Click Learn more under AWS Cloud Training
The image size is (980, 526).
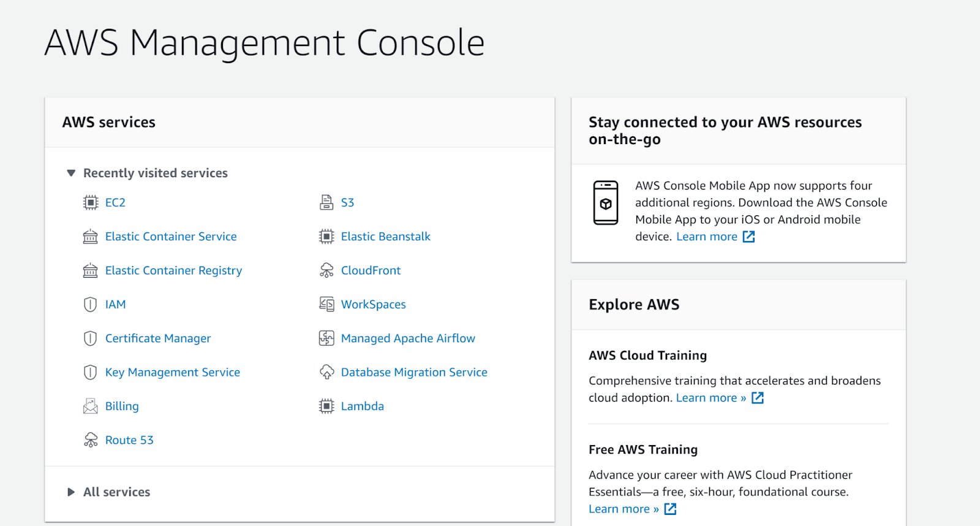(x=710, y=398)
